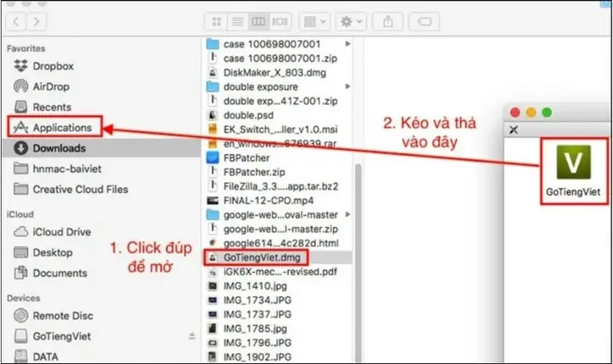
Task: Click the X toolbar icon in disk window
Action: click(513, 129)
